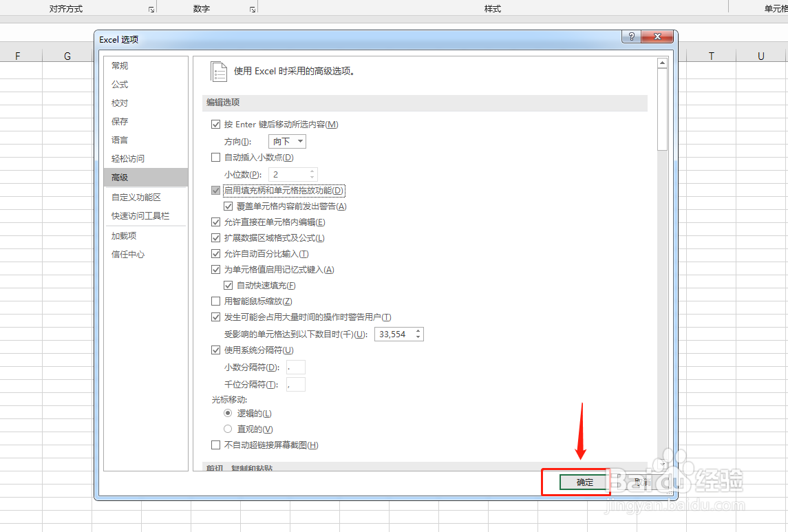
Task: Toggle 允许自动百分比输入 checkbox
Action: (215, 254)
